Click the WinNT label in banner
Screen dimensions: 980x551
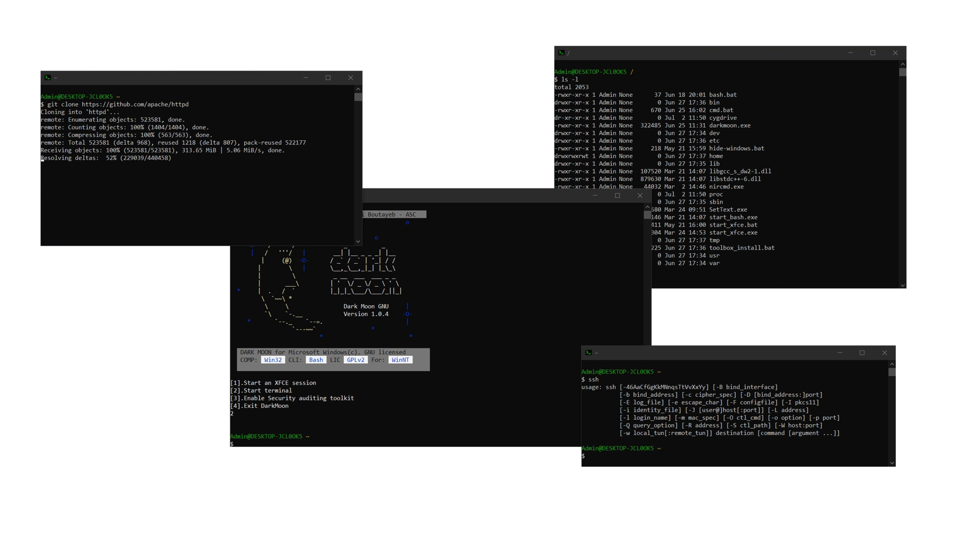pos(400,360)
